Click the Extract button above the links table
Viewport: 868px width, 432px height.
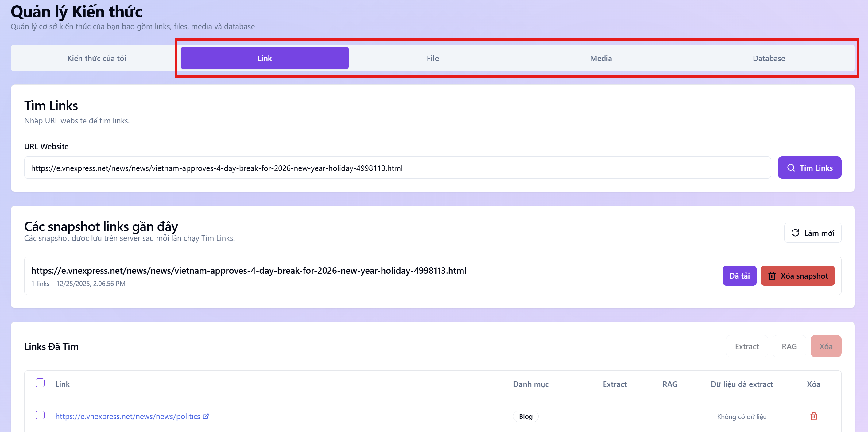(x=747, y=346)
